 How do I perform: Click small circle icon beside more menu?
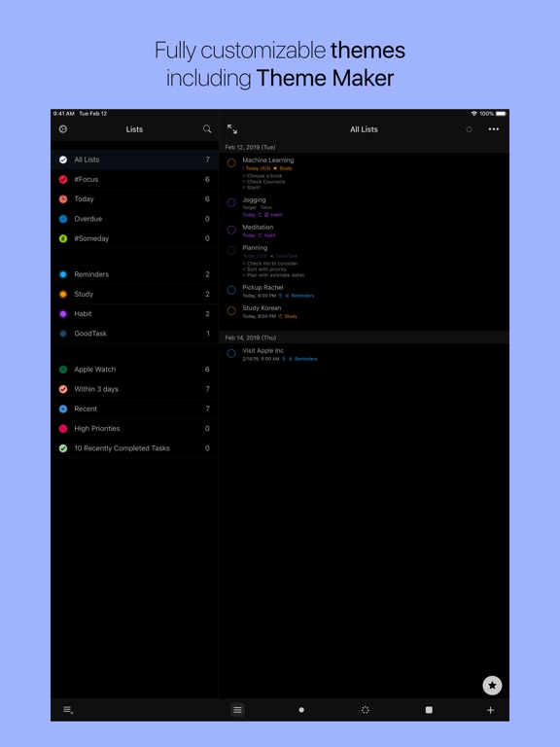[469, 129]
